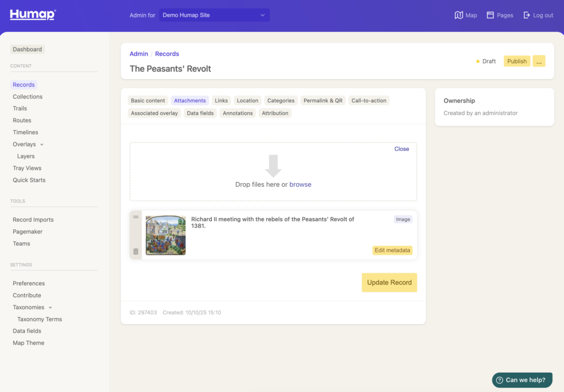Click the browse link to upload files

click(x=300, y=184)
